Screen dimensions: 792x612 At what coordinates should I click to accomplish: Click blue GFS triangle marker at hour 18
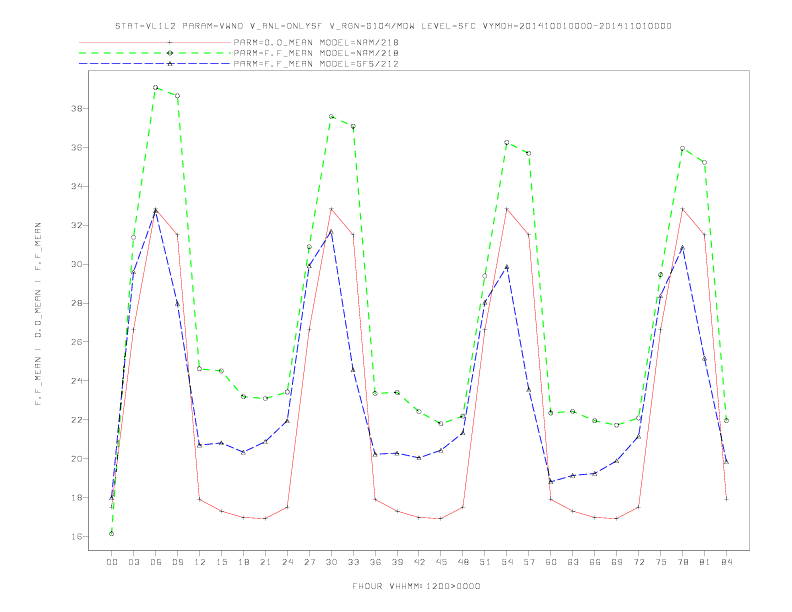coord(243,452)
